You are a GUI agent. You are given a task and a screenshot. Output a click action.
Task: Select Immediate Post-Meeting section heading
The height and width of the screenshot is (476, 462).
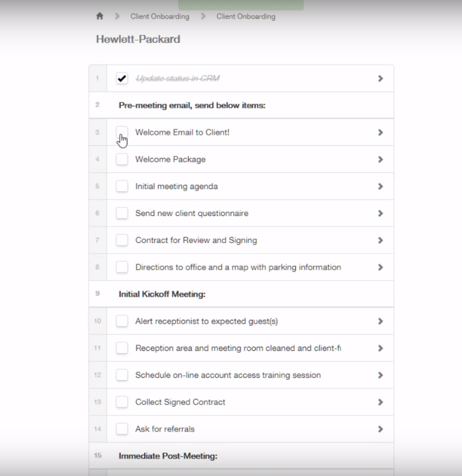point(168,456)
